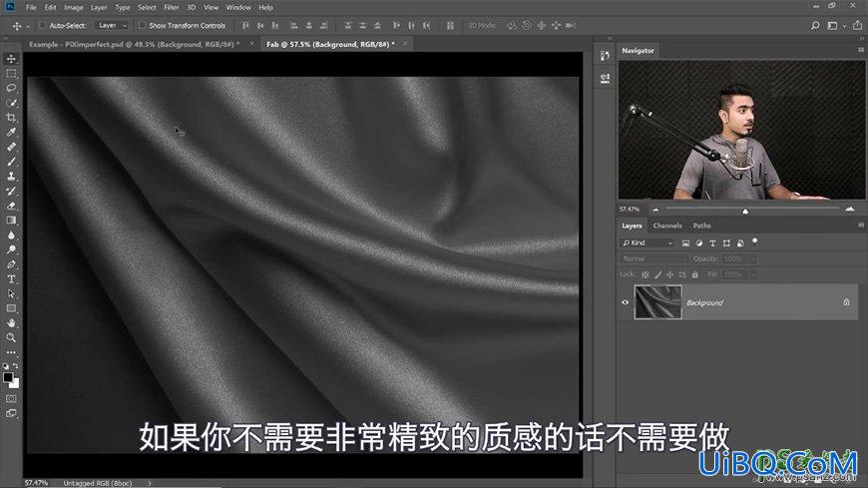Open Navigator panel options menu
The height and width of the screenshot is (488, 868).
coord(861,50)
